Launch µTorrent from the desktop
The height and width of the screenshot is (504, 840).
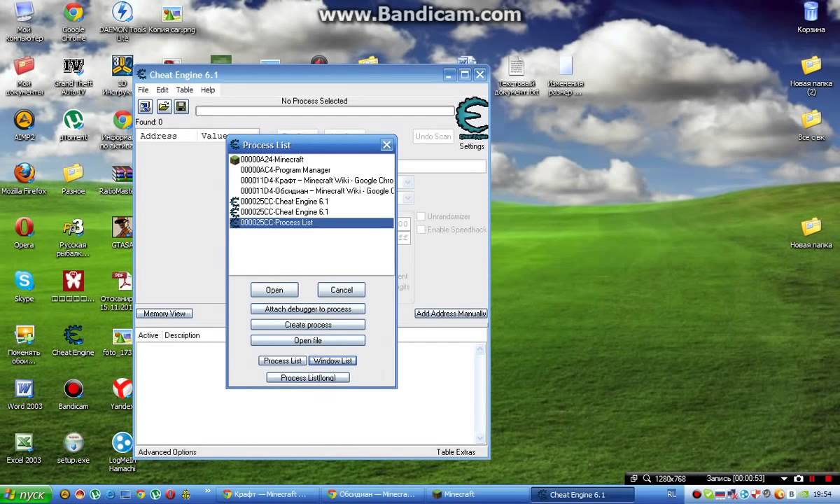coord(73,125)
